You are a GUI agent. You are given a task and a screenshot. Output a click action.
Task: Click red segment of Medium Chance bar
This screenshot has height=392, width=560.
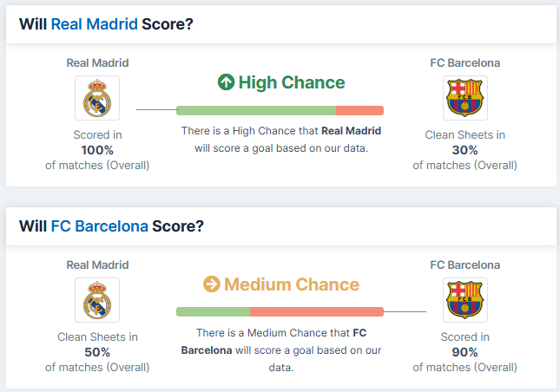(x=317, y=311)
